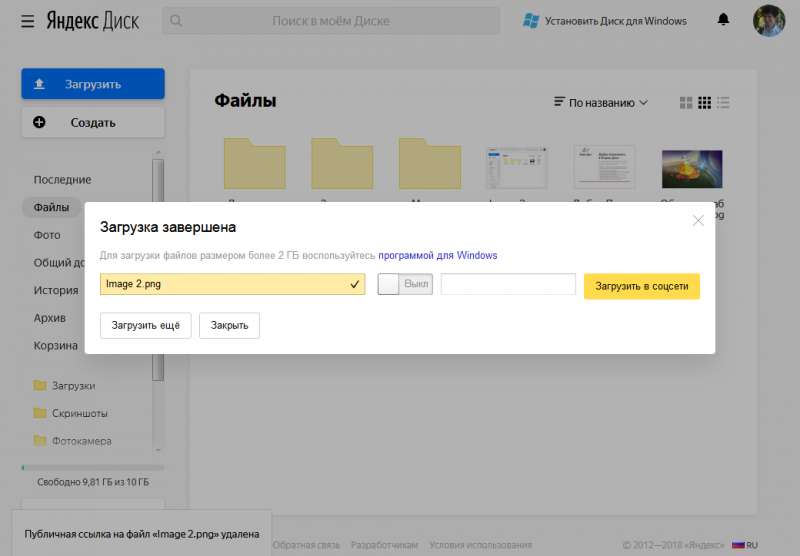Click the search magnifier icon
The width and height of the screenshot is (800, 556).
[177, 21]
